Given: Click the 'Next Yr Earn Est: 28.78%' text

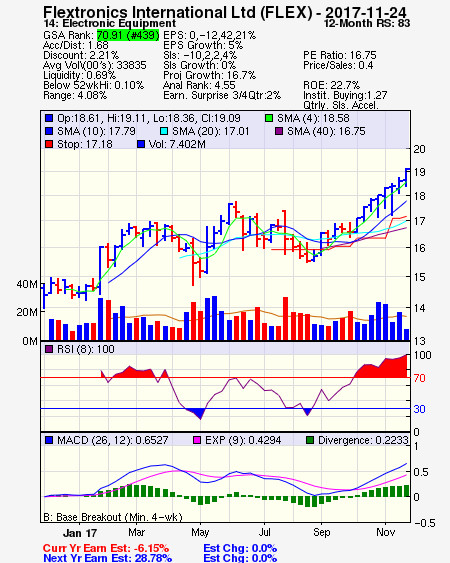Looking at the screenshot, I should (107, 558).
